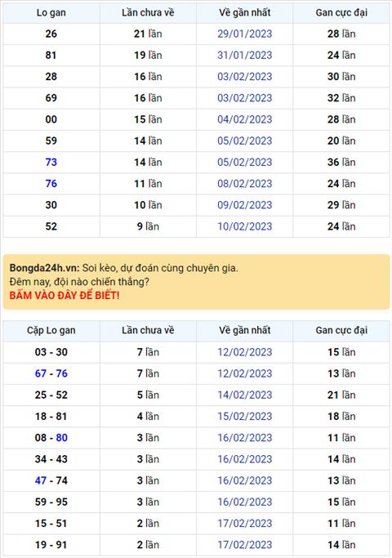Click the 36 lần cell
This screenshot has height=558, width=392.
[x=341, y=162]
